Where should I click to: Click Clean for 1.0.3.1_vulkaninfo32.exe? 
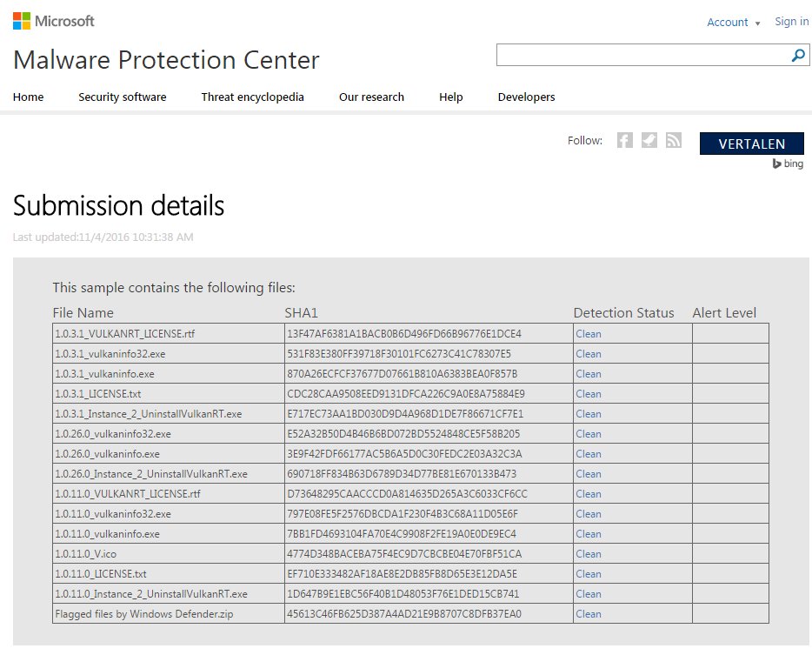(589, 354)
